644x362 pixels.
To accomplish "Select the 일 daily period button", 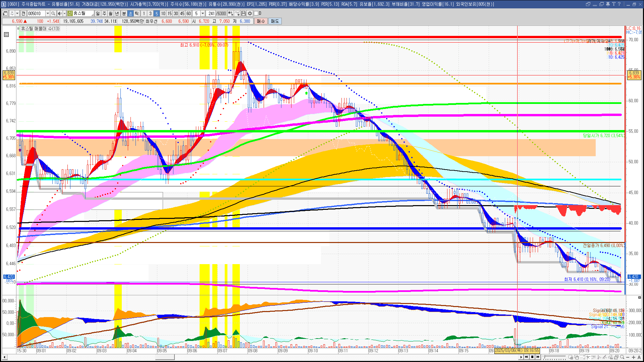I will [x=98, y=13].
